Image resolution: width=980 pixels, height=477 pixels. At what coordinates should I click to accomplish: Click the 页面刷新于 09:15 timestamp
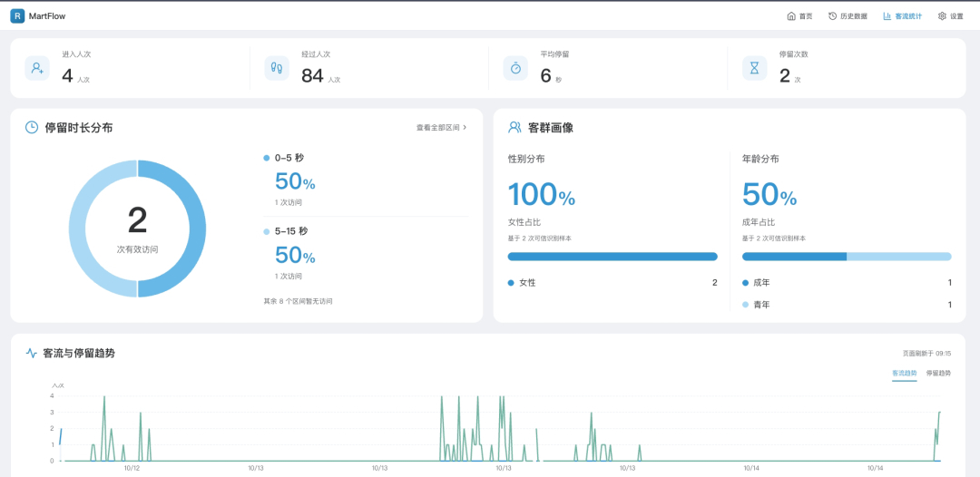(926, 354)
